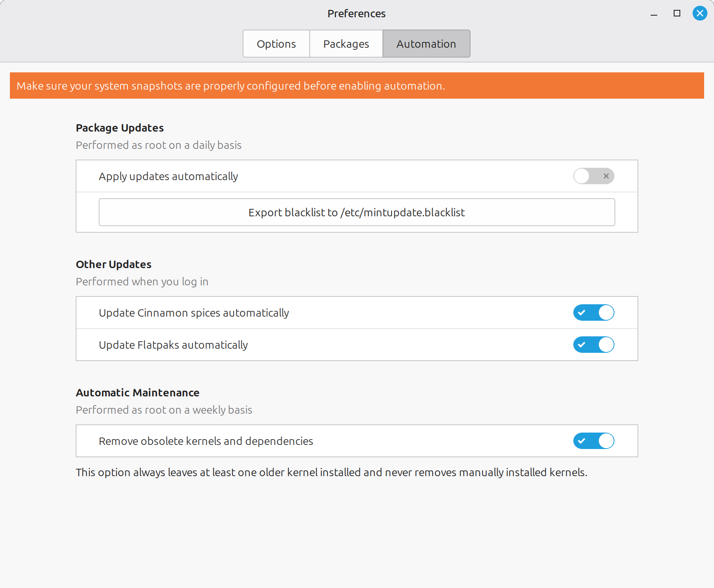The image size is (714, 588).
Task: Click 'Performed as root on a weekly basis'
Action: (164, 410)
